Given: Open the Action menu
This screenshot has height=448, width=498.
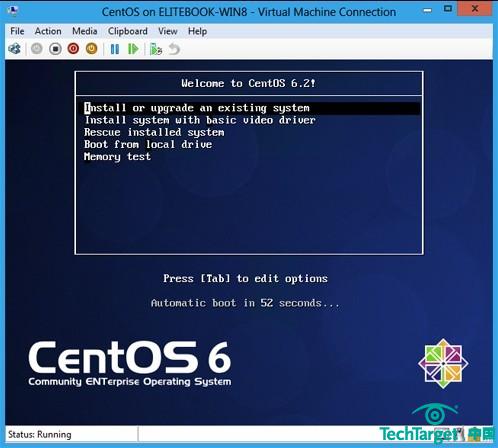Looking at the screenshot, I should [48, 31].
